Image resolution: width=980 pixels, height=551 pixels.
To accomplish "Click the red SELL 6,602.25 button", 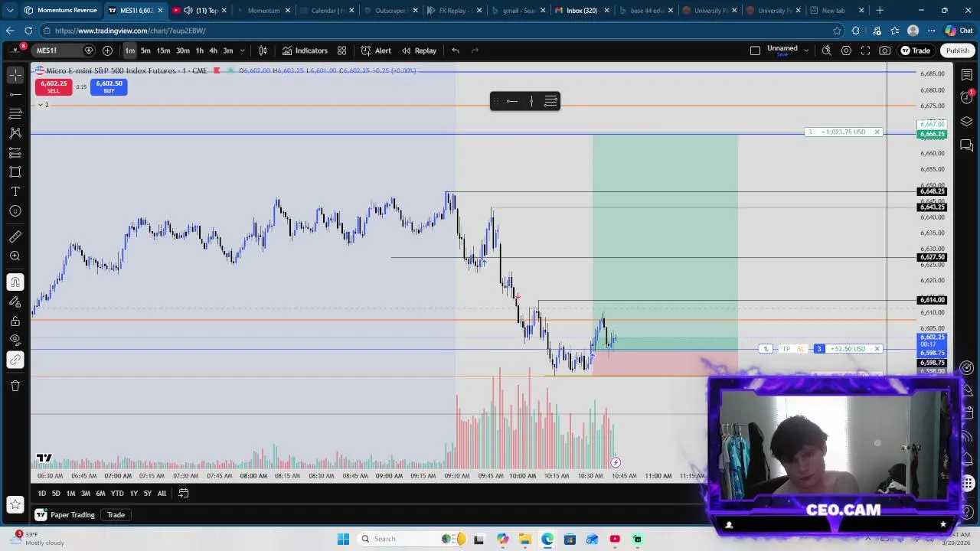I will (x=54, y=87).
